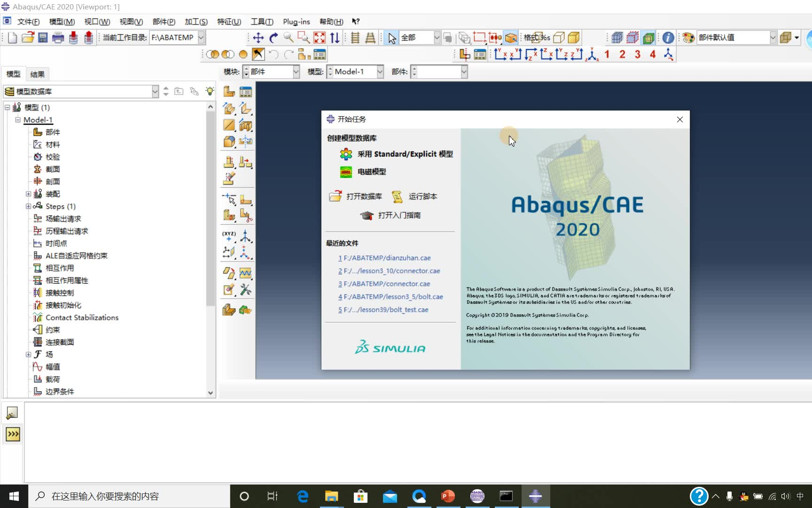Open the Part Manager icon
This screenshot has width=812, height=508.
[x=245, y=91]
